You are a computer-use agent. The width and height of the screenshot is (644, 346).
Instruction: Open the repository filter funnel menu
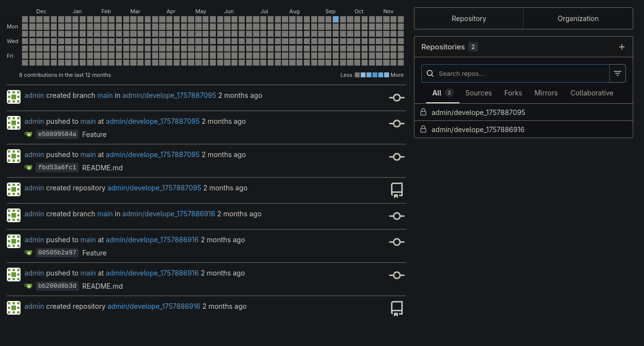618,73
